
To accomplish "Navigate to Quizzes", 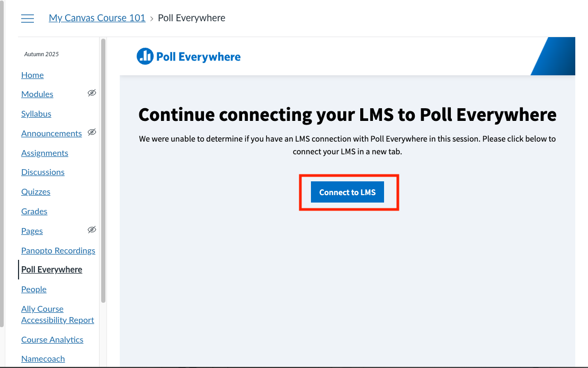I will 35,191.
